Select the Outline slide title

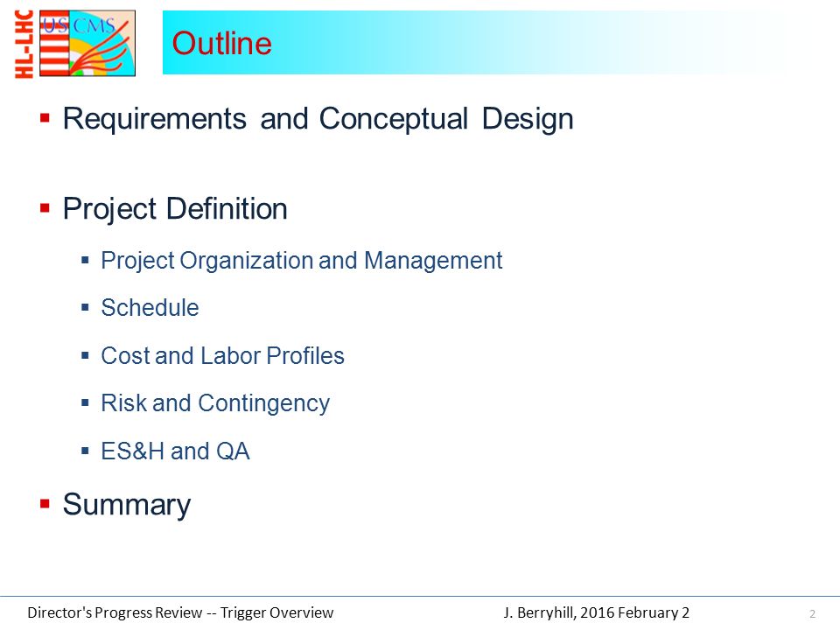tap(221, 44)
